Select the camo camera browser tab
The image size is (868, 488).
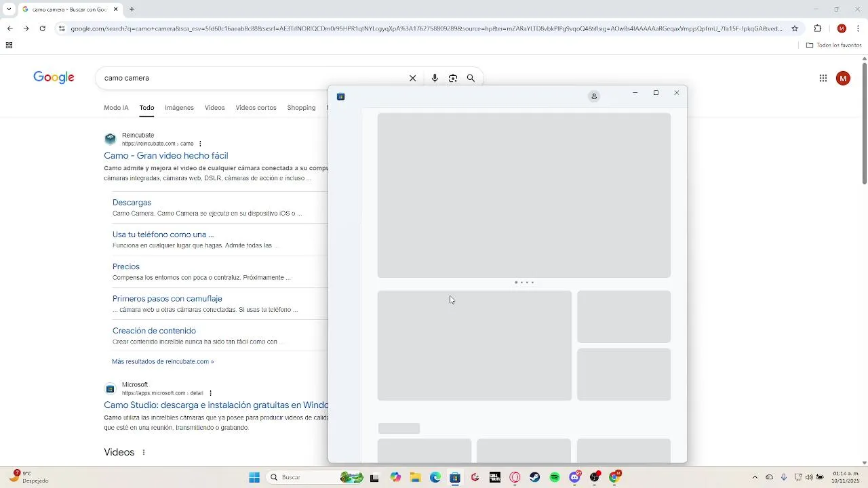[x=70, y=9]
